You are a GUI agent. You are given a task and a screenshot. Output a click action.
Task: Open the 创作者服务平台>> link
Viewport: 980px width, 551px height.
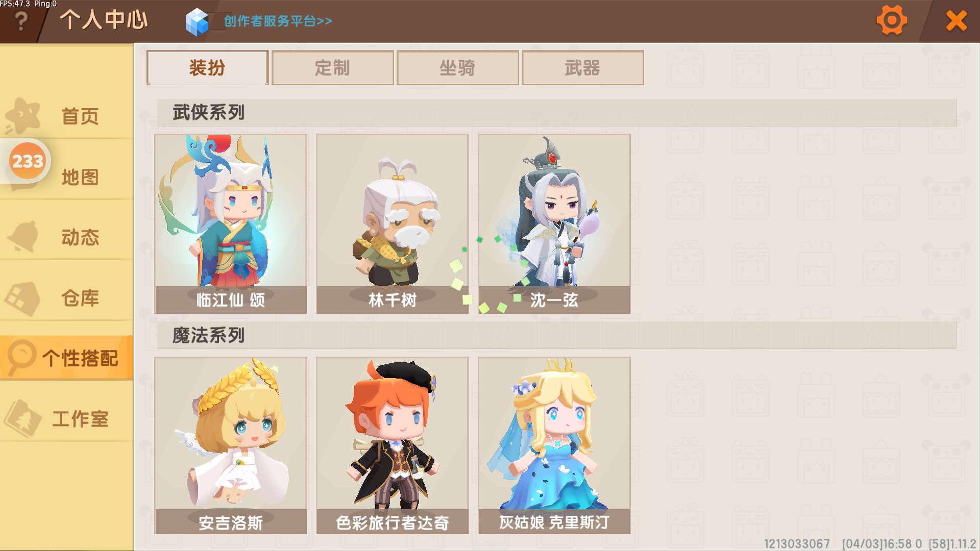click(278, 21)
